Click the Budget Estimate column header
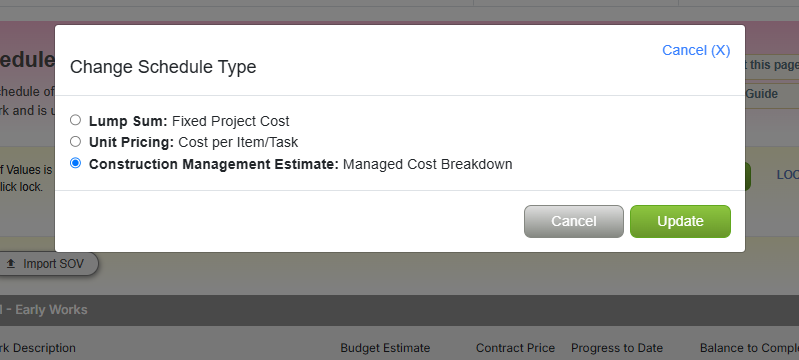 point(385,348)
